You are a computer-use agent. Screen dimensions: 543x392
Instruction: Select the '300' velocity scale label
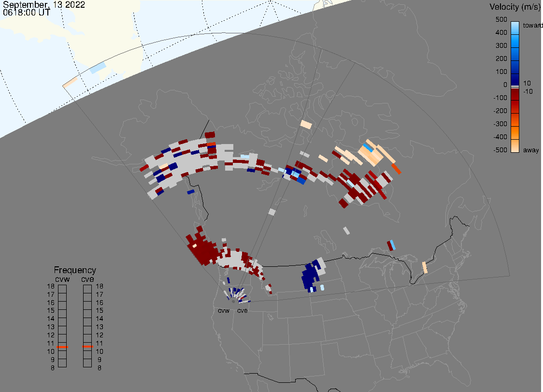tap(501, 46)
